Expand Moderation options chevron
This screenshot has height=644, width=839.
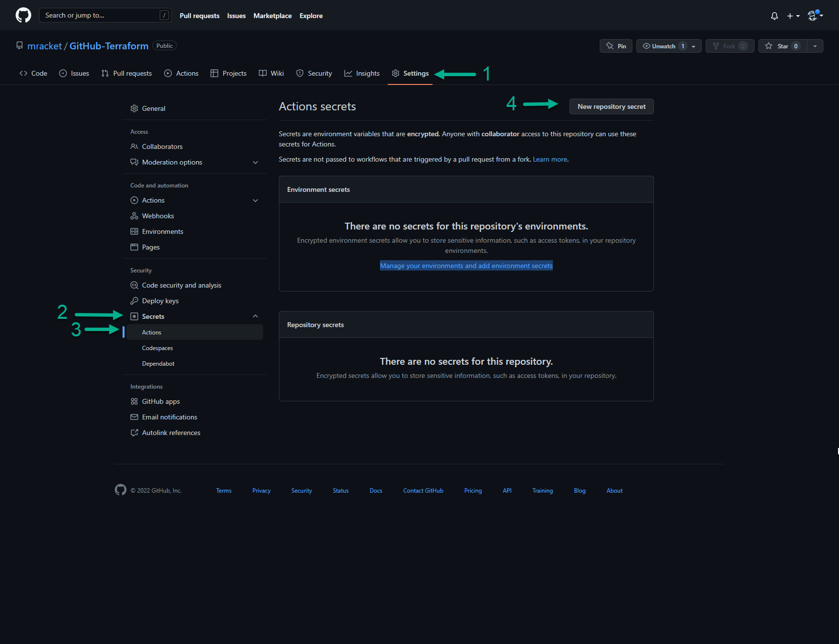pyautogui.click(x=255, y=162)
